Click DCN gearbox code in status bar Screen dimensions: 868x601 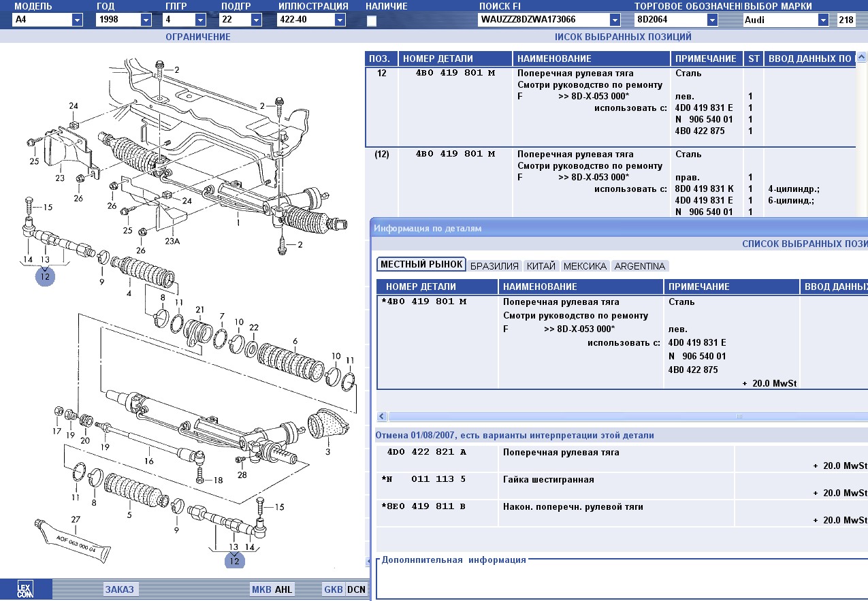click(356, 589)
